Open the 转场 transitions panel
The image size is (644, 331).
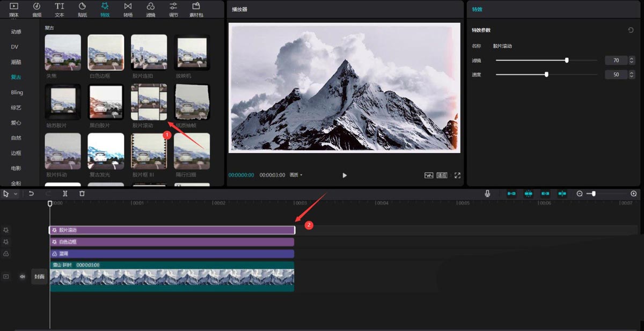click(128, 9)
